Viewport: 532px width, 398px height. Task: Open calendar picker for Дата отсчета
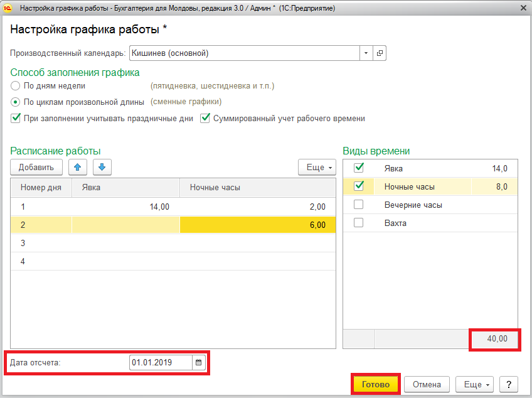coord(199,362)
